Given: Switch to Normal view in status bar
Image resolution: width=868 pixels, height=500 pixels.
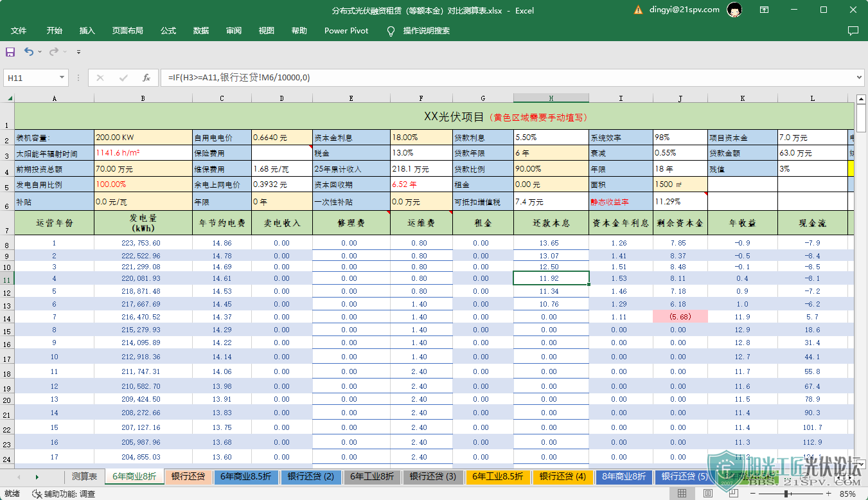Looking at the screenshot, I should 682,494.
